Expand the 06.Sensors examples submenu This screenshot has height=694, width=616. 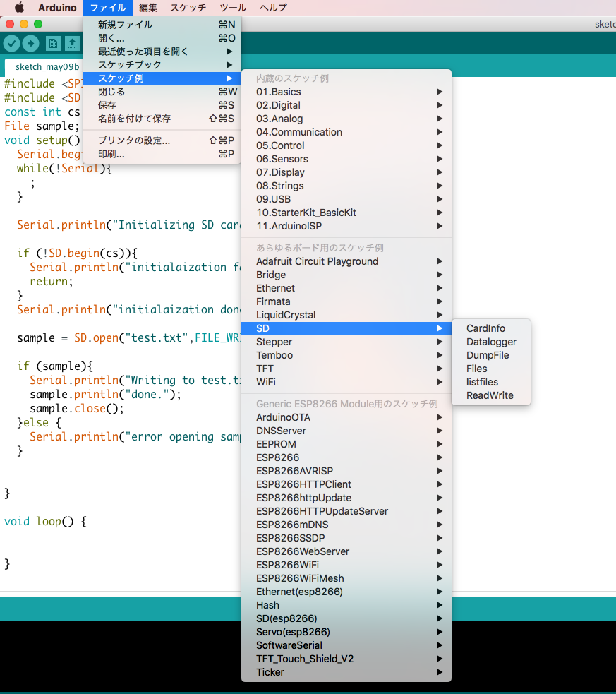click(346, 159)
